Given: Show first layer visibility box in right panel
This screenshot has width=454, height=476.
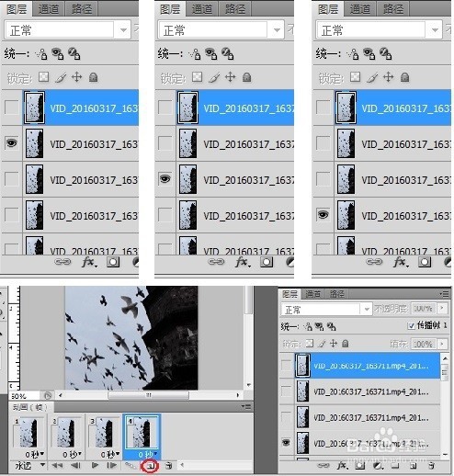Looking at the screenshot, I should [323, 108].
